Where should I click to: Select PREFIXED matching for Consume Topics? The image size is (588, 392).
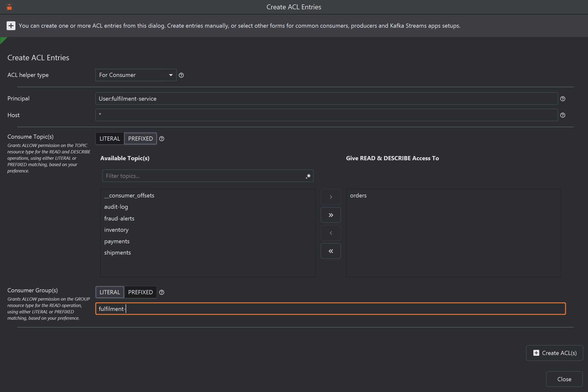[x=140, y=139]
